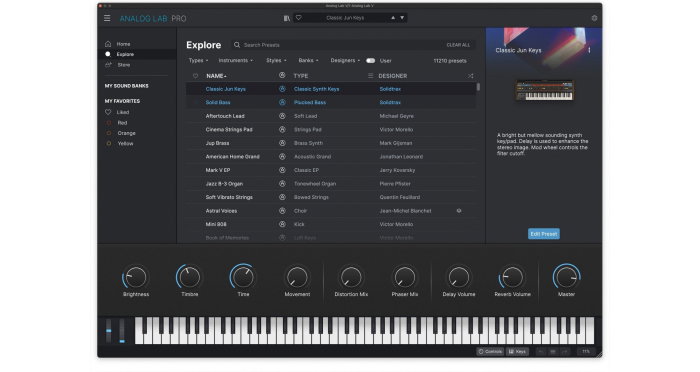700x372 pixels.
Task: Select the Liked heart favorites
Action: [108, 112]
